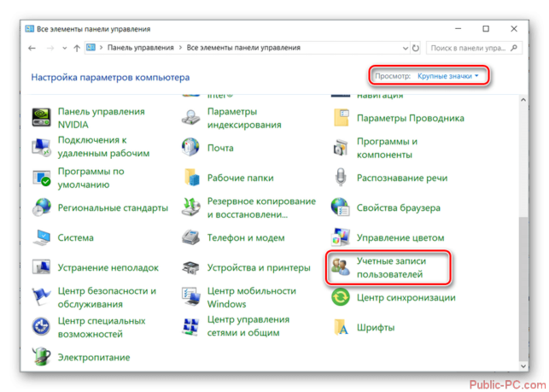Open Резервное копирование и восстановление link
Screen dimensions: 549x392
[x=261, y=208]
